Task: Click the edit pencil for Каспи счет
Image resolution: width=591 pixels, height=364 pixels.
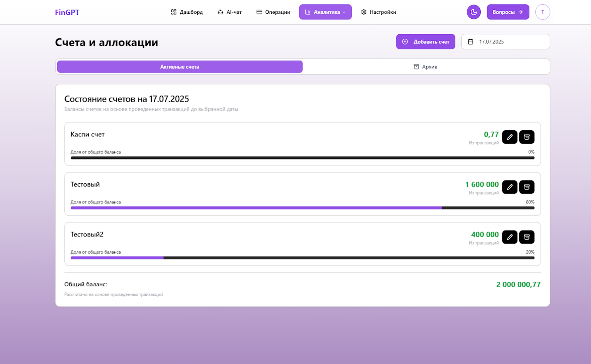Action: (509, 137)
